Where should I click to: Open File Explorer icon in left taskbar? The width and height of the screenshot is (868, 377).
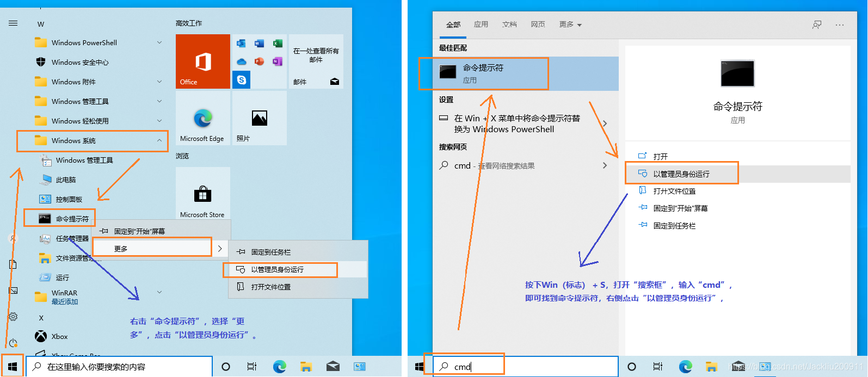coord(306,367)
